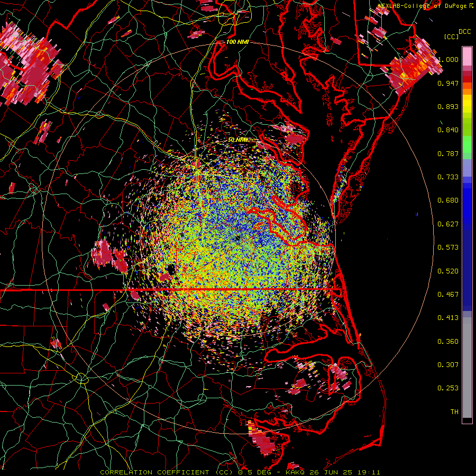
Task: Click the radar site marker at map center
Action: click(x=237, y=239)
